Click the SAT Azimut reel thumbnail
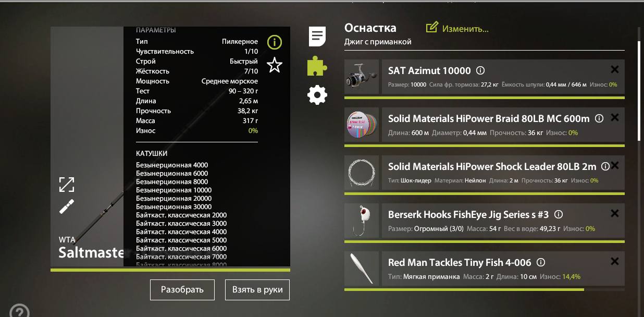The width and height of the screenshot is (644, 317). pos(362,77)
